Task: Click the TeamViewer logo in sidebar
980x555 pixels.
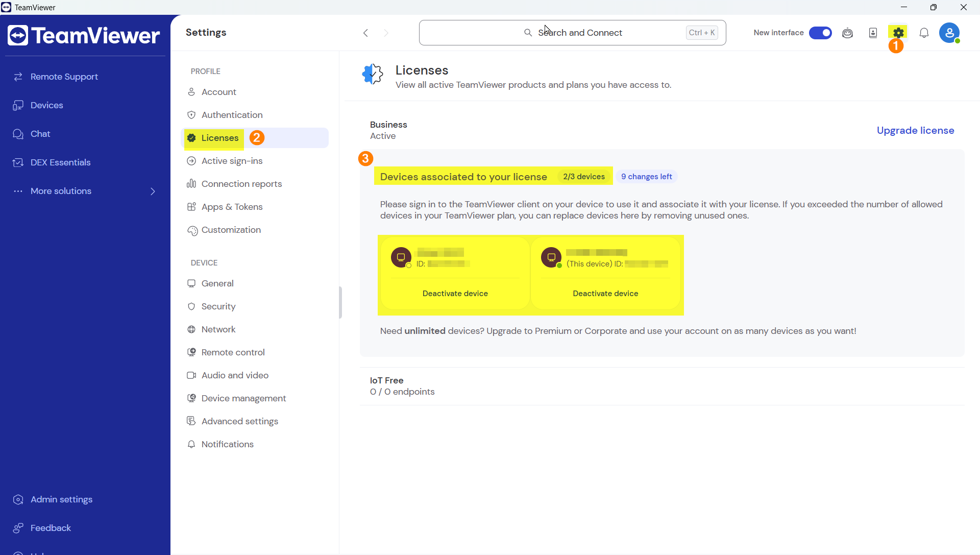Action: tap(84, 35)
